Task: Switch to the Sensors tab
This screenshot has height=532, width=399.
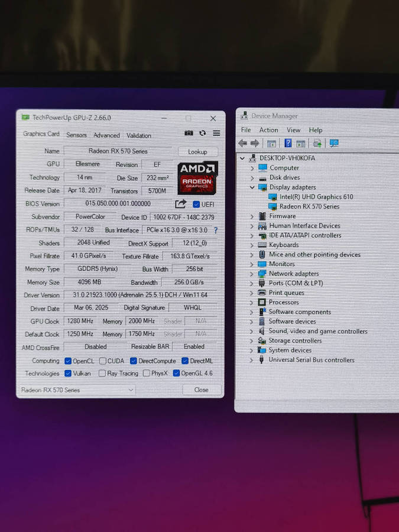Action: pyautogui.click(x=76, y=135)
